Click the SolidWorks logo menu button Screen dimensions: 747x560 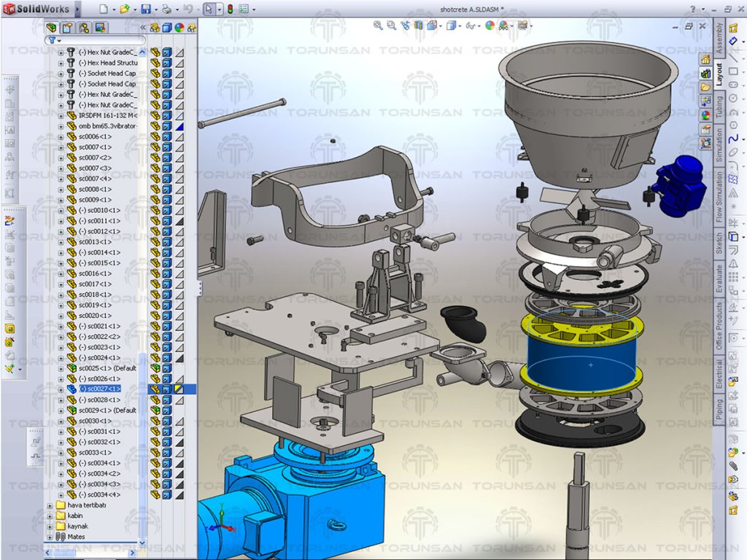(x=36, y=9)
